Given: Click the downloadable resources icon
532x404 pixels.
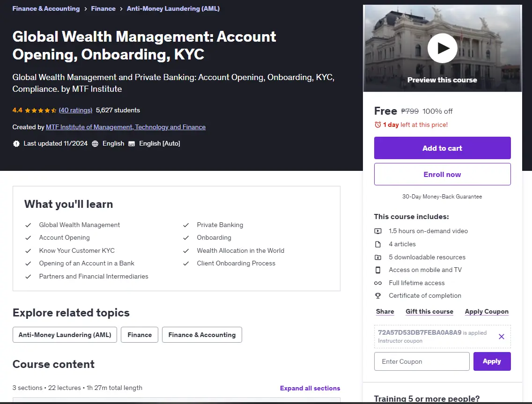Looking at the screenshot, I should click(x=377, y=257).
